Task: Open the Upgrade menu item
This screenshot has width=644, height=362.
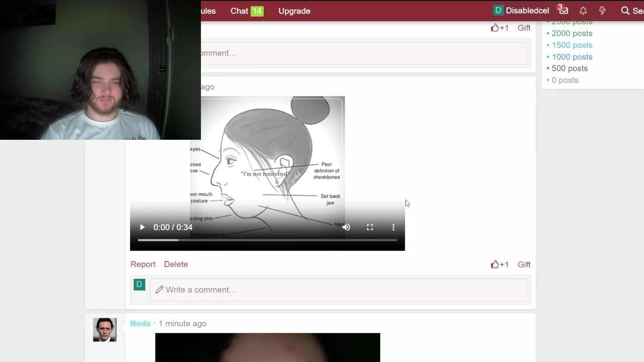Action: 294,11
